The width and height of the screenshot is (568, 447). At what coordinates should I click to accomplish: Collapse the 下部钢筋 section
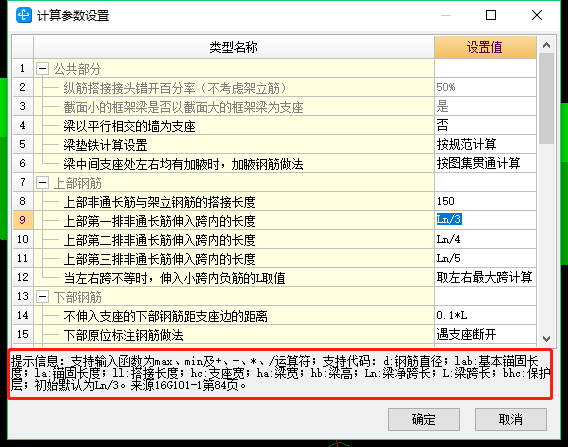[x=42, y=297]
